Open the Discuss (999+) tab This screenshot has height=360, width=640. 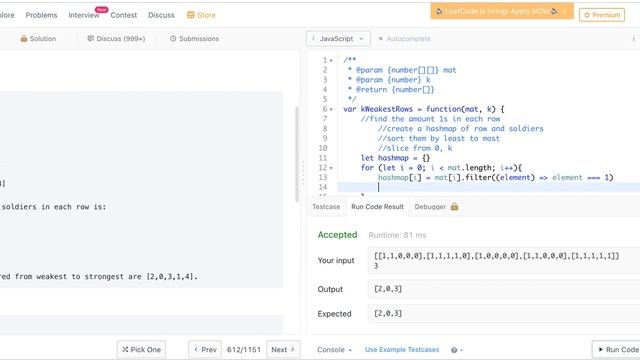[116, 39]
